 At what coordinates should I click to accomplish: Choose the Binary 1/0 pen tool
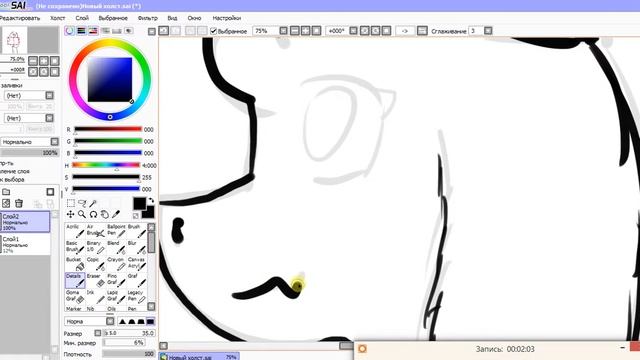[96, 247]
